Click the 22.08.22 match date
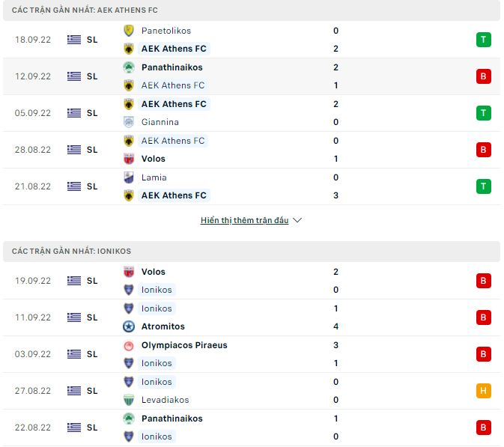This screenshot has width=504, height=447. [33, 428]
